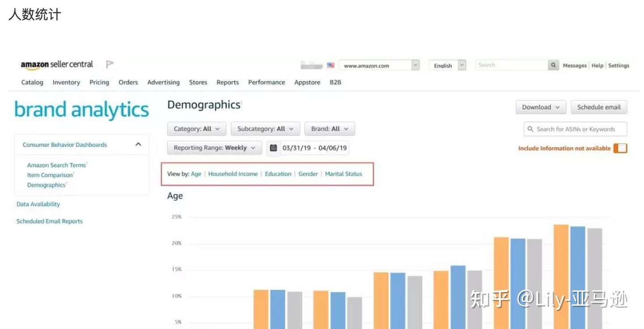The image size is (644, 329).
Task: View demographics by Education
Action: [x=278, y=174]
